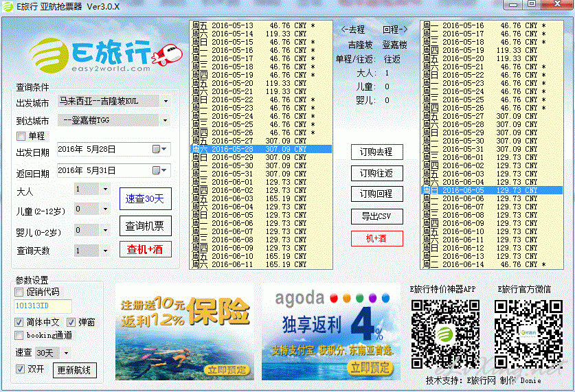The width and height of the screenshot is (575, 392).
Task: Click the 出发日期 dropdown arrow
Action: (x=164, y=149)
